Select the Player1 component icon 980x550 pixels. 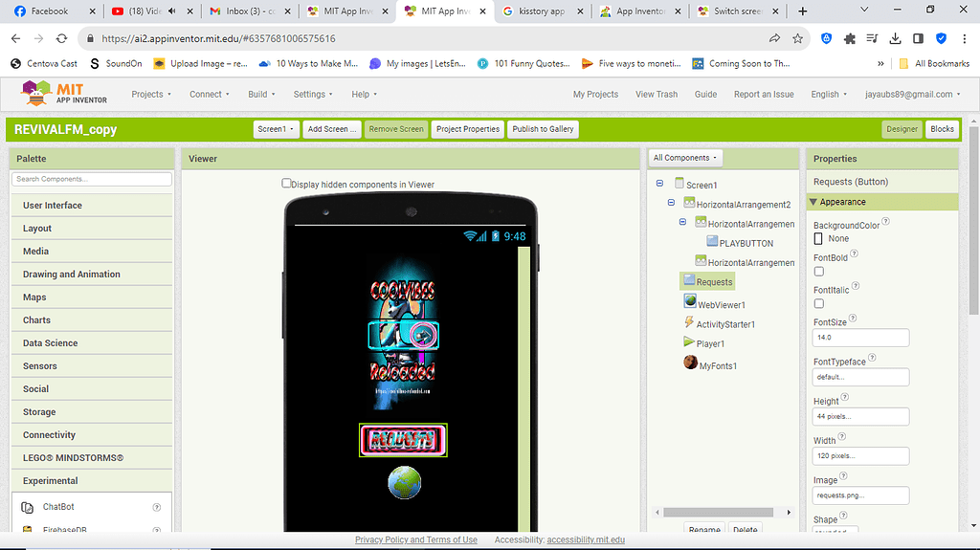(689, 342)
